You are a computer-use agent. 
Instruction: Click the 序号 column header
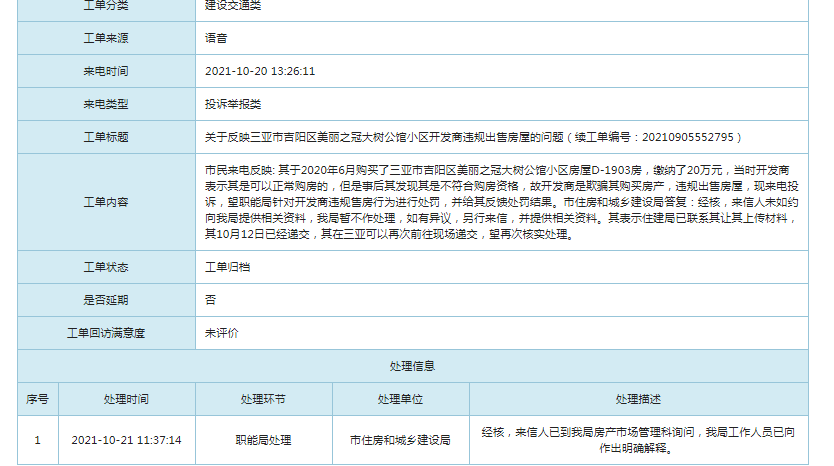pyautogui.click(x=38, y=399)
